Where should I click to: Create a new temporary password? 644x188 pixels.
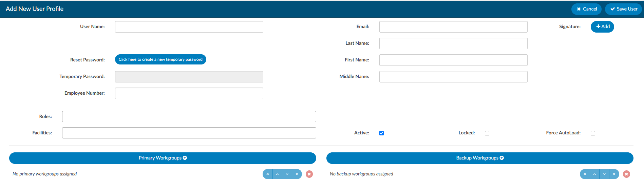pyautogui.click(x=160, y=59)
